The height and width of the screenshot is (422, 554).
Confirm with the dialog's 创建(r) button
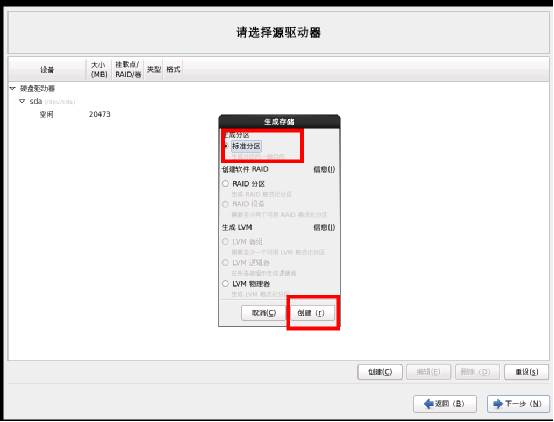point(312,313)
